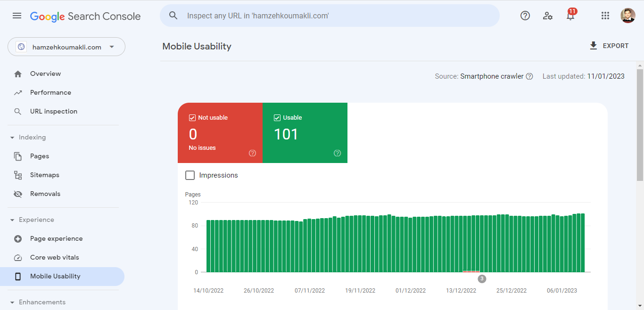Enable the Impressions checkbox

190,175
